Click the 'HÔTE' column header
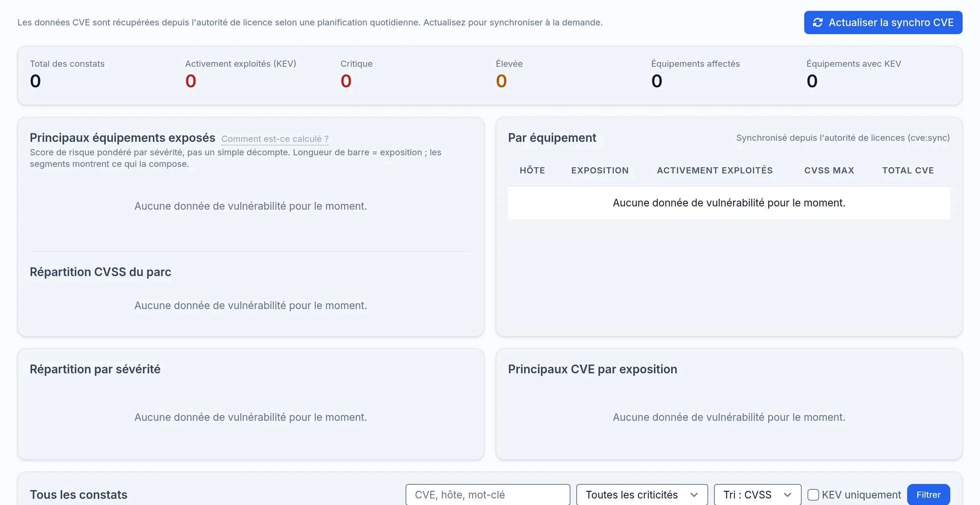 tap(532, 170)
